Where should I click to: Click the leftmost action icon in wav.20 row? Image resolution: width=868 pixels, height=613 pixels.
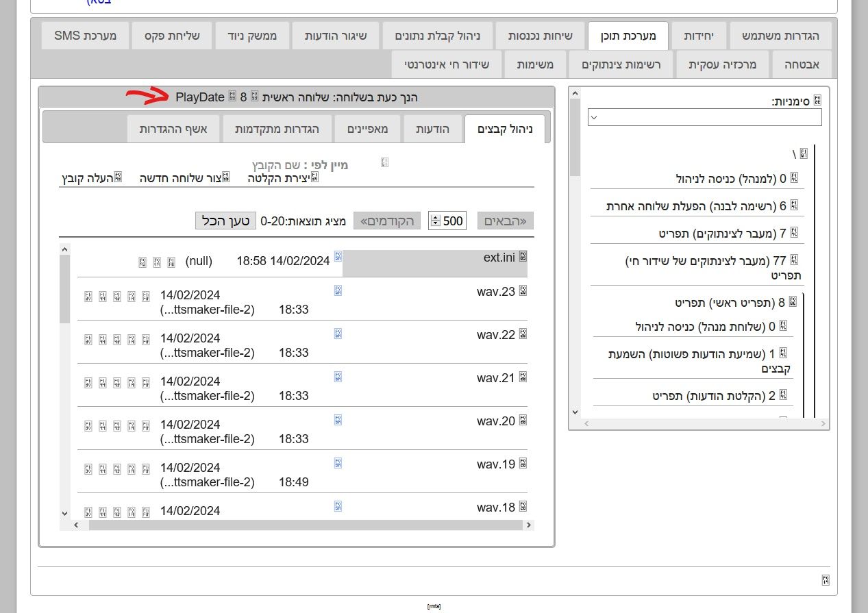pos(88,425)
